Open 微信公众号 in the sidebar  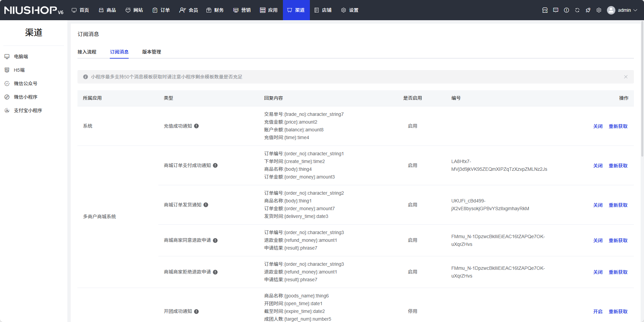(x=26, y=84)
